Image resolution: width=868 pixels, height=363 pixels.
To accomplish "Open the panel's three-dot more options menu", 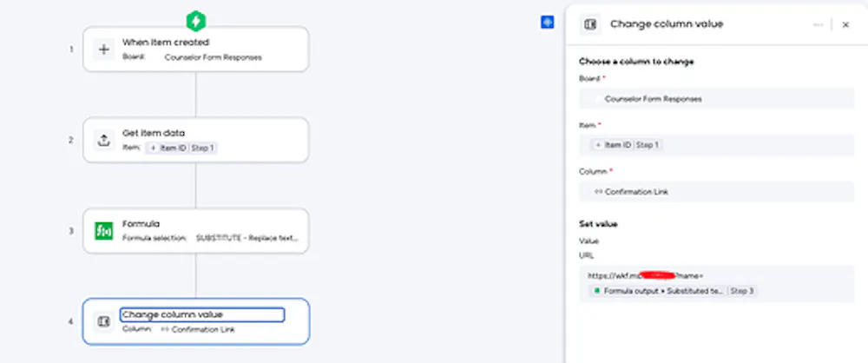I will pyautogui.click(x=818, y=25).
